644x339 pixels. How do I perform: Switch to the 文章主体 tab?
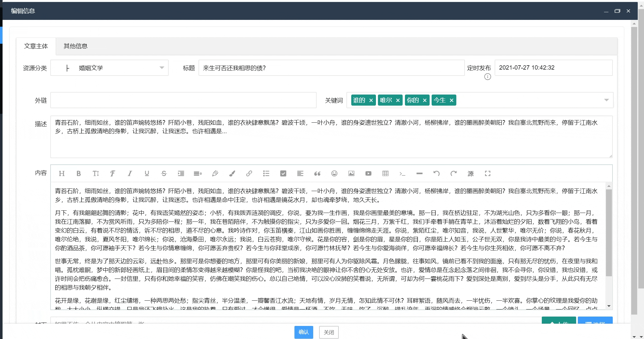click(36, 46)
